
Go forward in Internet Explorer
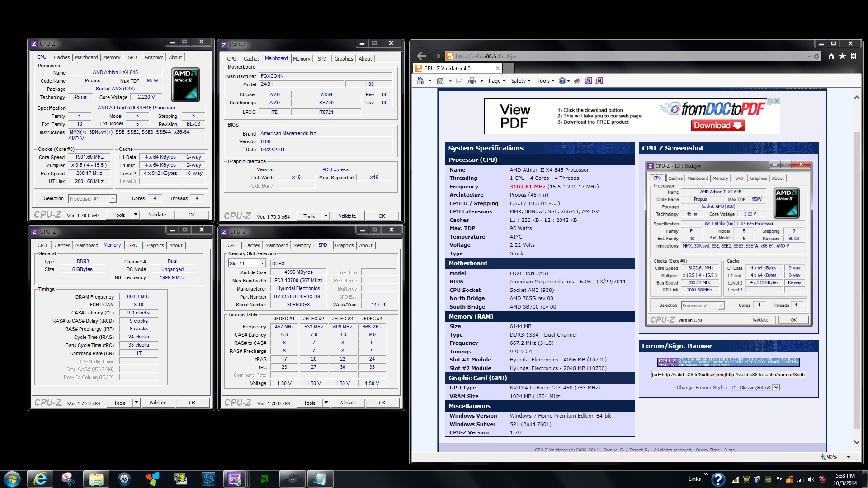pyautogui.click(x=437, y=56)
